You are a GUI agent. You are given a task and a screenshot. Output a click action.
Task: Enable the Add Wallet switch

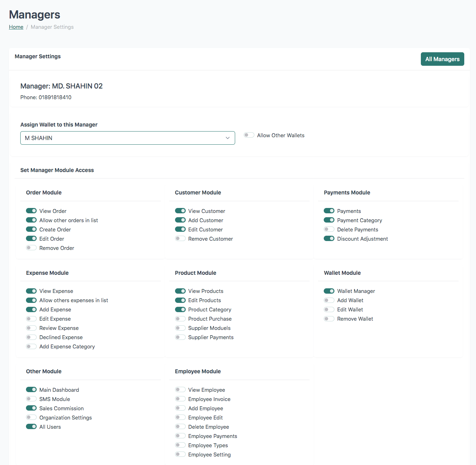[x=329, y=300]
